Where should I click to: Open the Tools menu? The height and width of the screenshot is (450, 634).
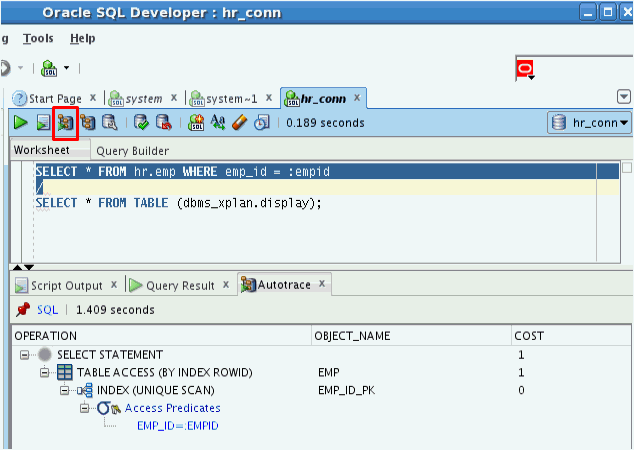point(38,38)
